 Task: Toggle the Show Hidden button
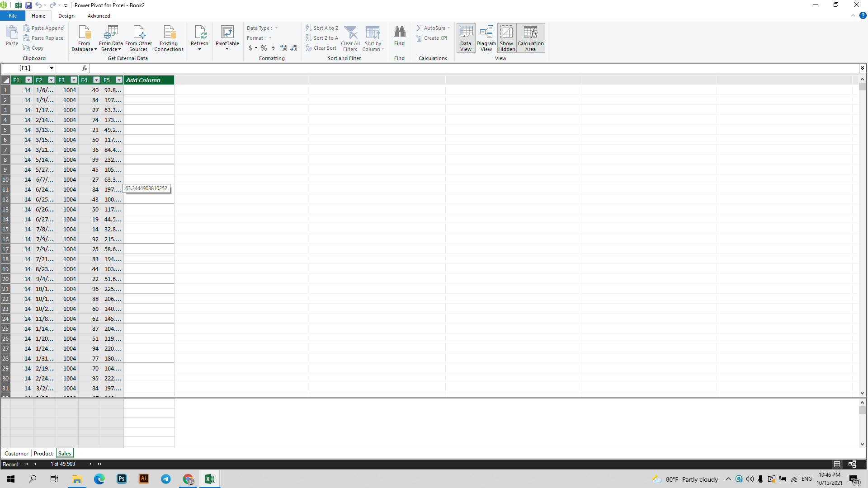506,38
